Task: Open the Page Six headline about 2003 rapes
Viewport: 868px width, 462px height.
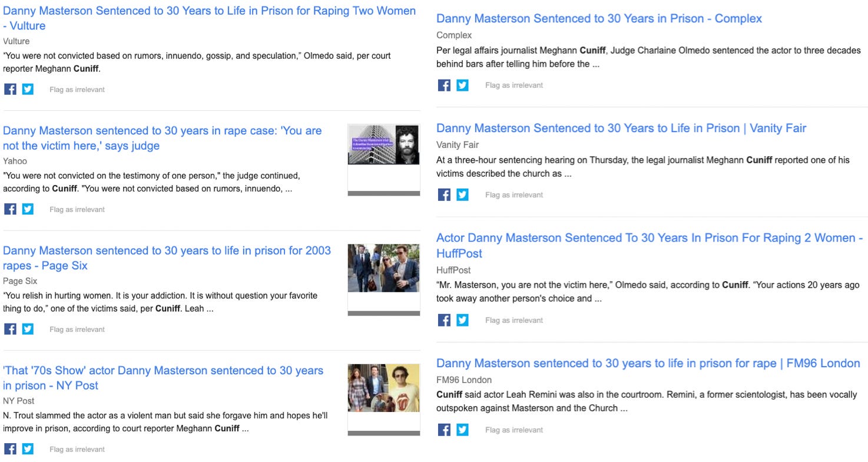Action: tap(167, 258)
